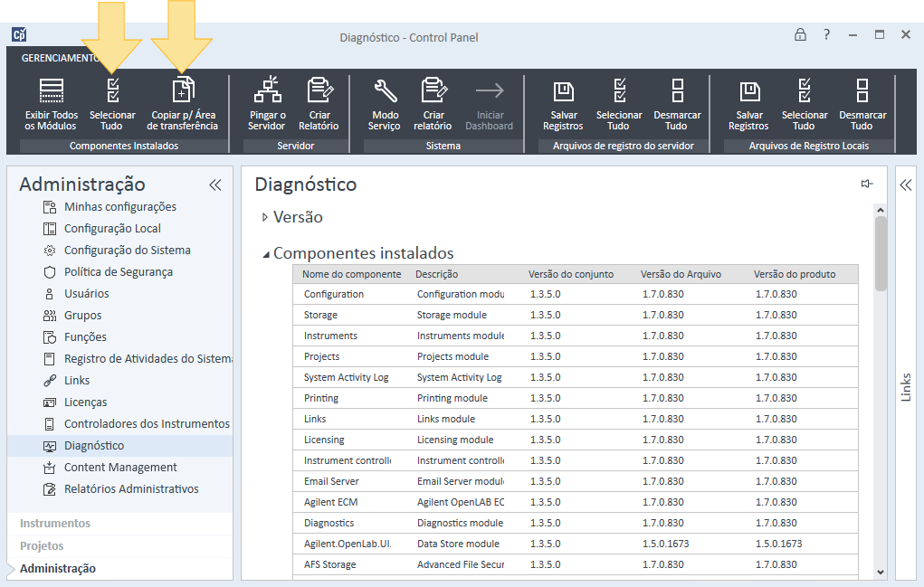Image resolution: width=924 pixels, height=587 pixels.
Task: Click Salvar Registros for local log files
Action: (749, 104)
